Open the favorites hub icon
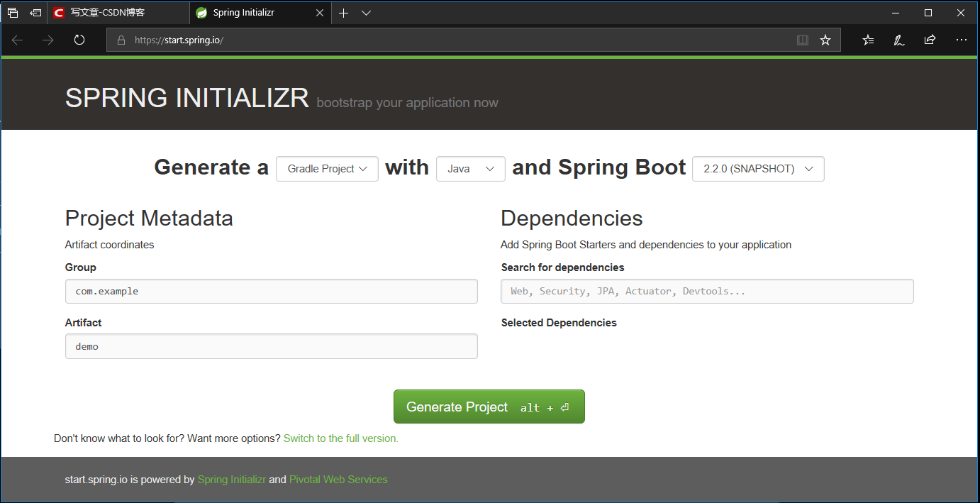 click(x=868, y=40)
